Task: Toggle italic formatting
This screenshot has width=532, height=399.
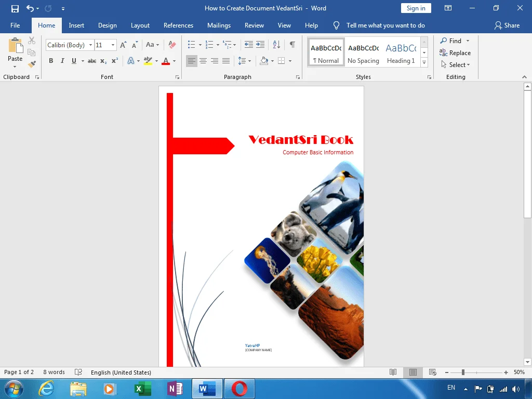Action: [62, 61]
